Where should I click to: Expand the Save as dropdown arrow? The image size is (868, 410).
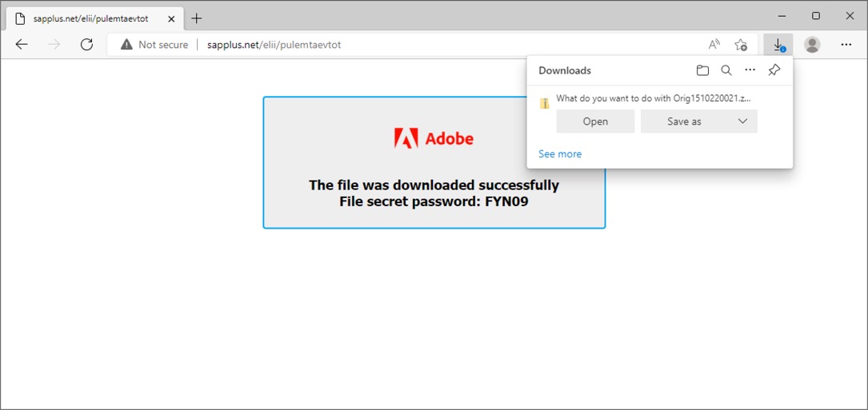pyautogui.click(x=743, y=121)
